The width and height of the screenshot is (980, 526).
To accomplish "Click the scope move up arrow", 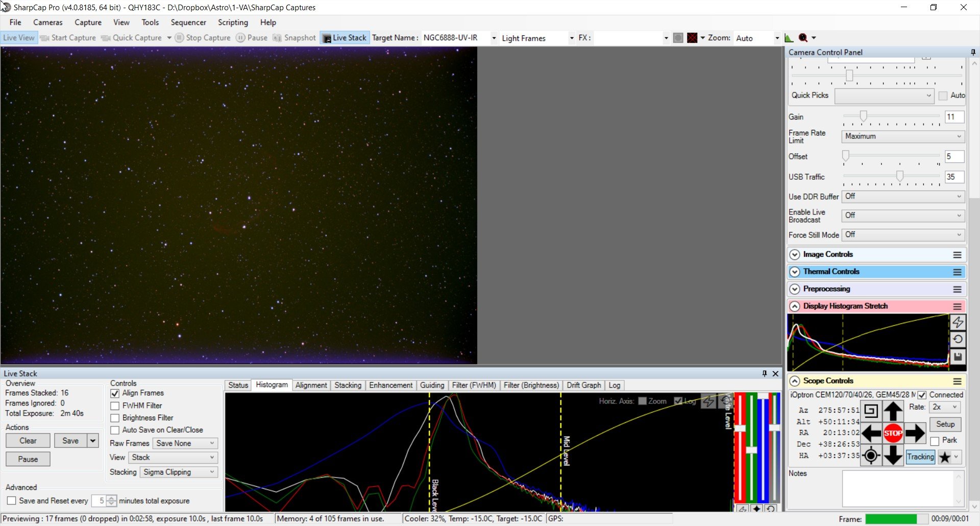I will pyautogui.click(x=893, y=411).
